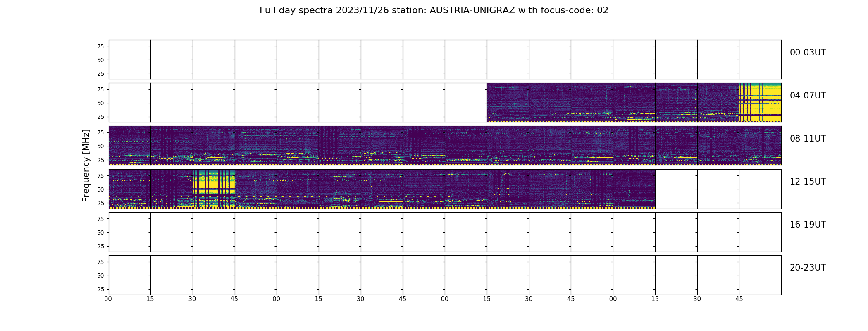This screenshot has height=331, width=868.
Task: Select the 20-23UT row label
Action: [x=808, y=268]
